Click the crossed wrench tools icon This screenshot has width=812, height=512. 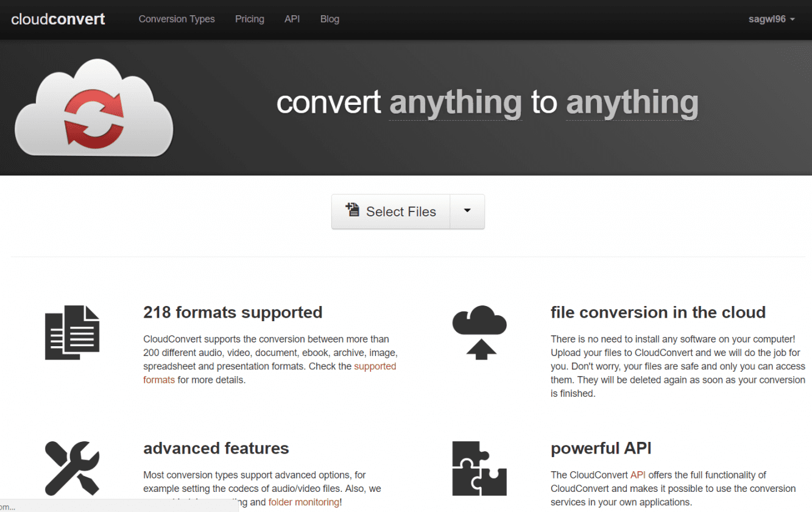tap(71, 468)
